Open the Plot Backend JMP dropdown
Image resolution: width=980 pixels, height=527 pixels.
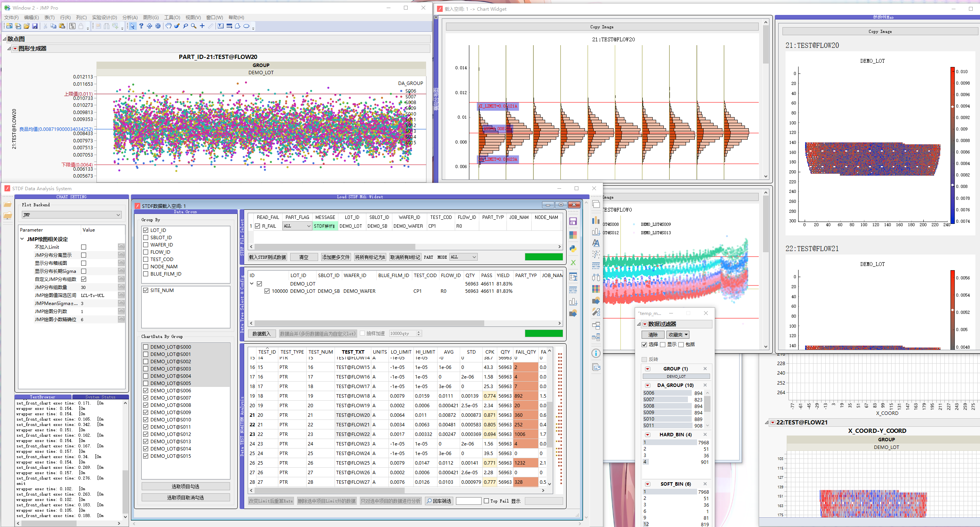[72, 215]
